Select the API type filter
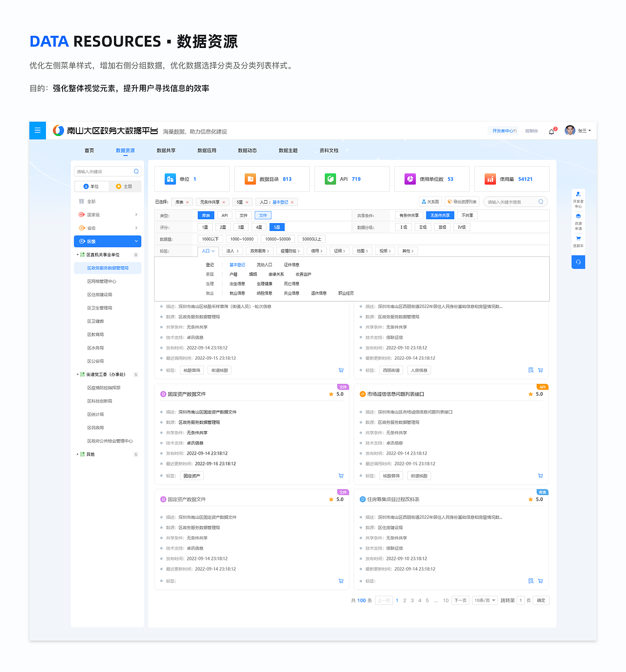 coord(224,215)
